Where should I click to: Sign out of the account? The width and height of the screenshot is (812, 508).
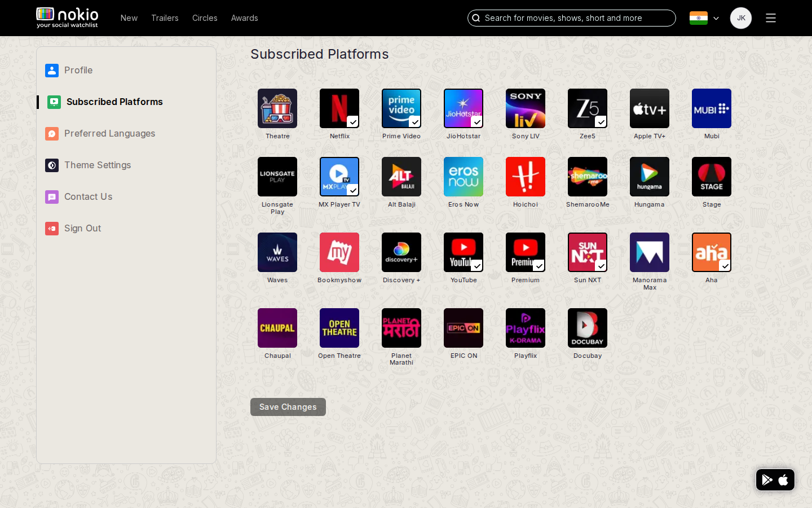[73, 229]
